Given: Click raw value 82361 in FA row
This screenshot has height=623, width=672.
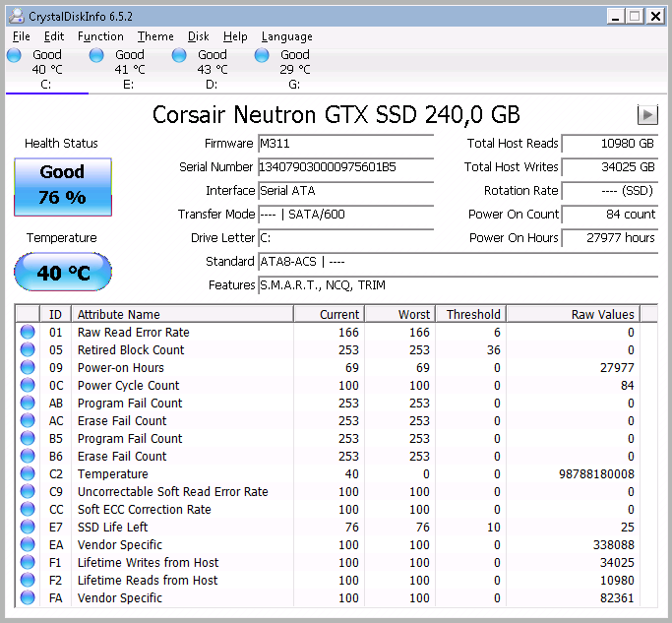Looking at the screenshot, I should coord(617,598).
